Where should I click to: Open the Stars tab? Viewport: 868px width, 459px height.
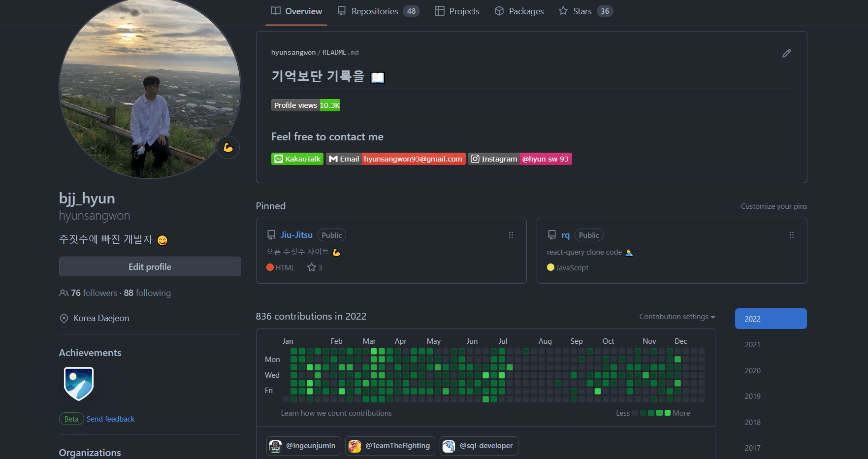[x=585, y=11]
